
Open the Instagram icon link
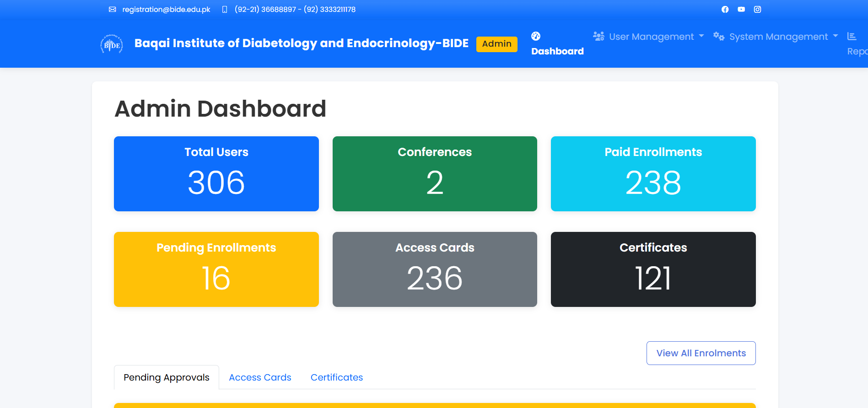[x=758, y=10]
